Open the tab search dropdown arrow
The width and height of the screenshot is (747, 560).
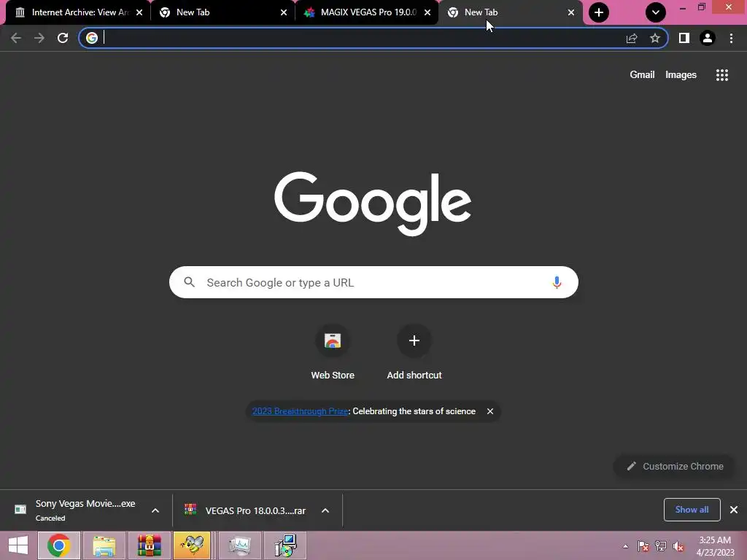click(656, 12)
